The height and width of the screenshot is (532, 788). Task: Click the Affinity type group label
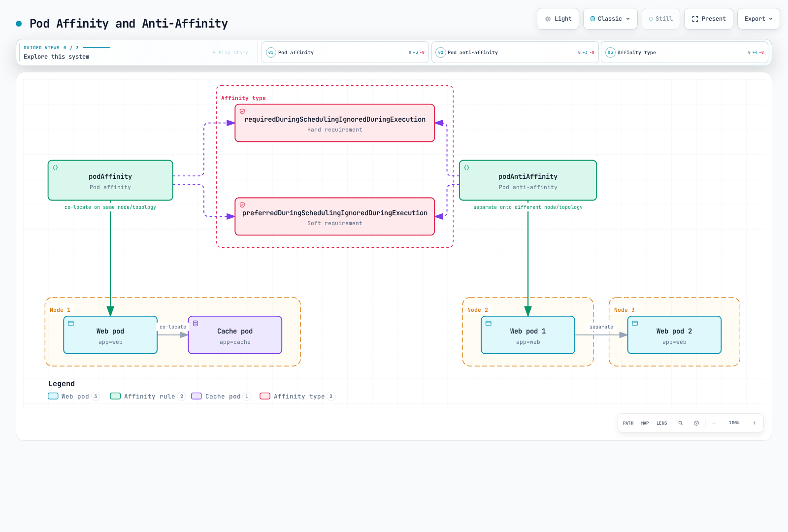(x=243, y=98)
